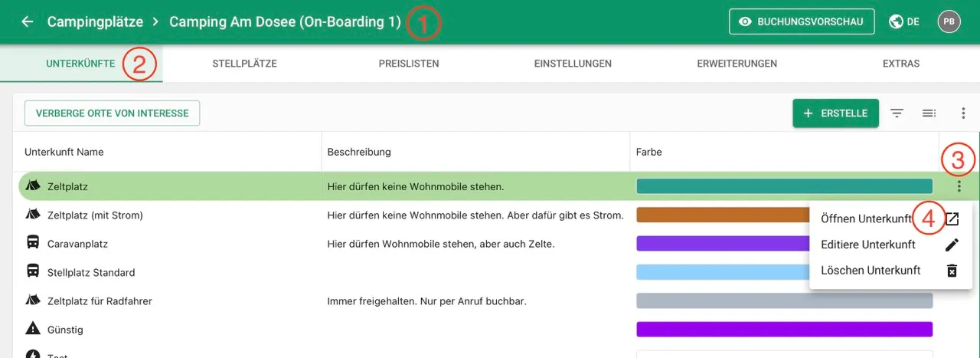Click the open-in-new icon for Öffnen Unterkunft
The image size is (980, 358).
click(x=952, y=219)
